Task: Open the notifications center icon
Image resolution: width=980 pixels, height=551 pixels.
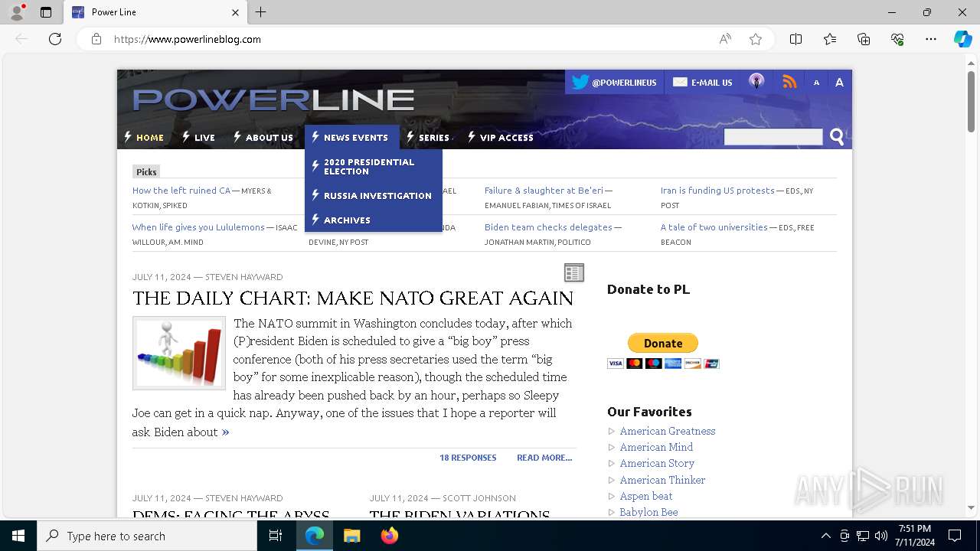Action: [x=955, y=536]
